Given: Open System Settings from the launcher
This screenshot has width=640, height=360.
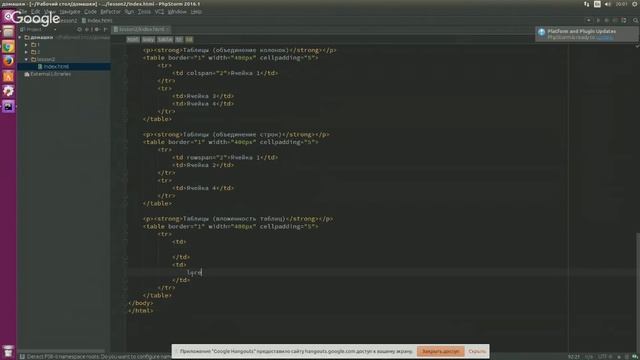Looking at the screenshot, I should pos(8,91).
